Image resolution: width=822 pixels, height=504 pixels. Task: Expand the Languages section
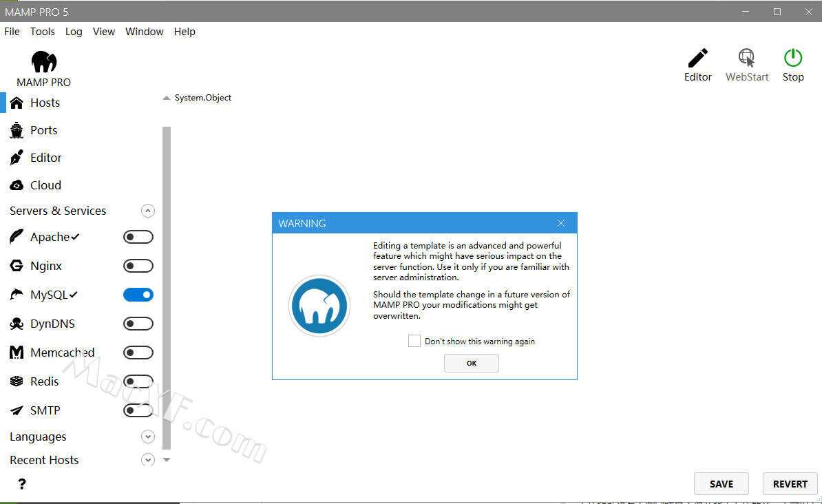pyautogui.click(x=148, y=437)
